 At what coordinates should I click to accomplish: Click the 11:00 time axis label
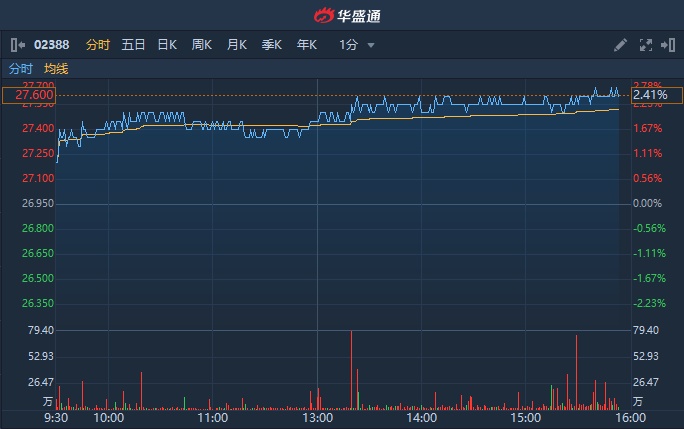tap(212, 418)
